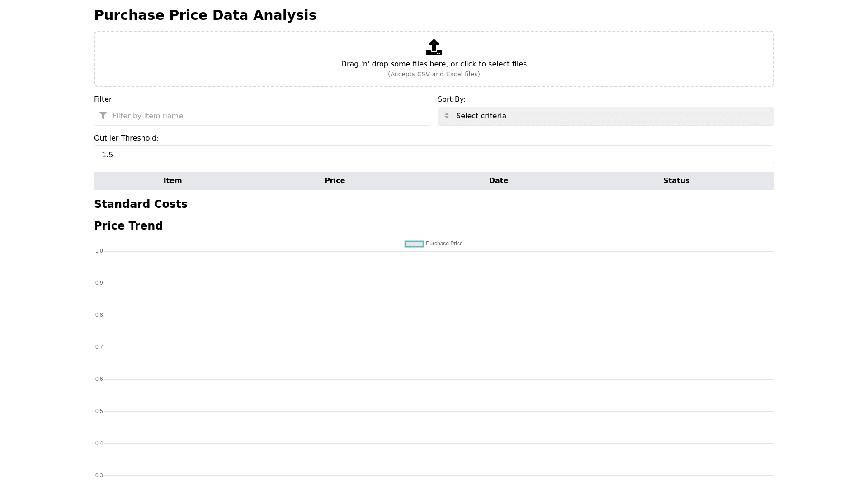Click the funnel filter icon
Screen dimensions: 868x488
(103, 116)
